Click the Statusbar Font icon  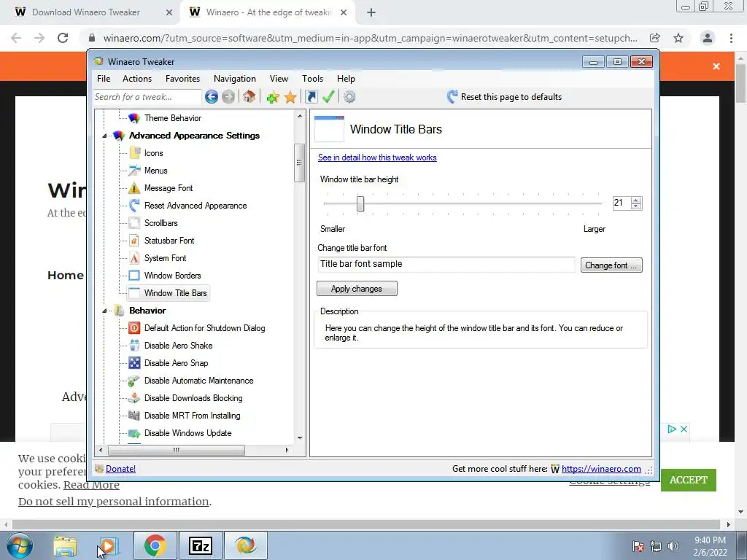click(x=135, y=241)
